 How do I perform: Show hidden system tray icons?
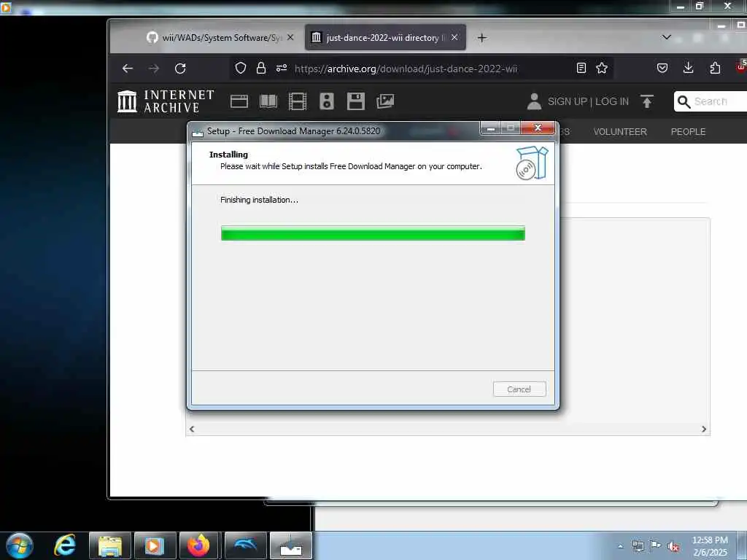[x=620, y=547]
